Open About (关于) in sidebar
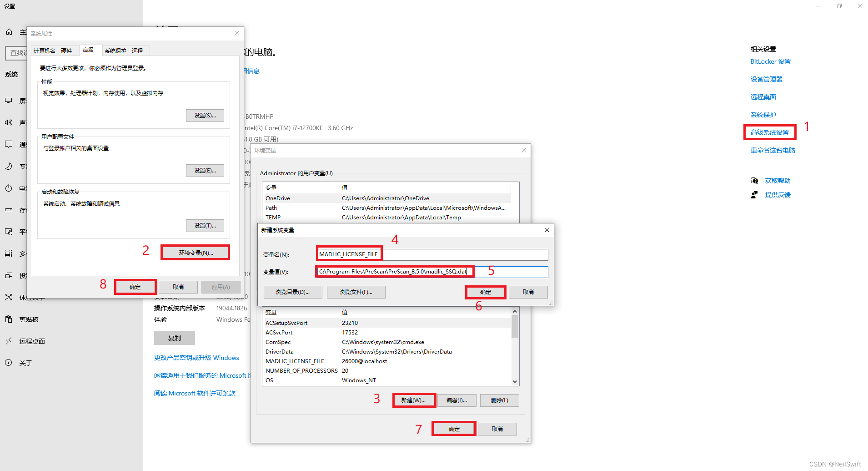This screenshot has height=471, width=868. 25,363
